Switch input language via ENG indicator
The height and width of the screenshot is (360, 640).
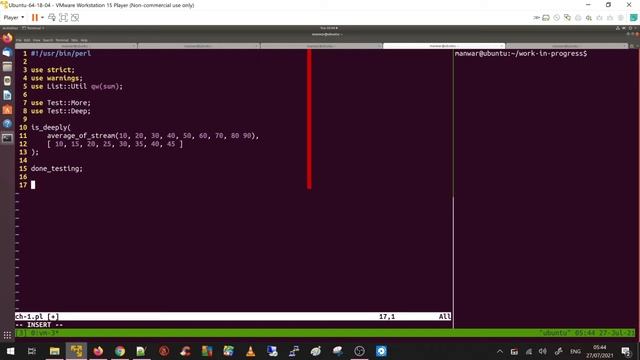pyautogui.click(x=576, y=351)
